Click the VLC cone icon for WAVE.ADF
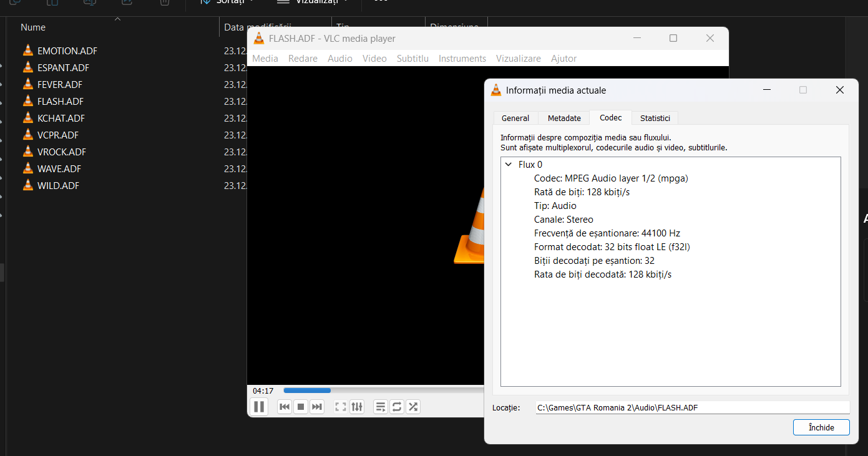868x456 pixels. click(27, 168)
